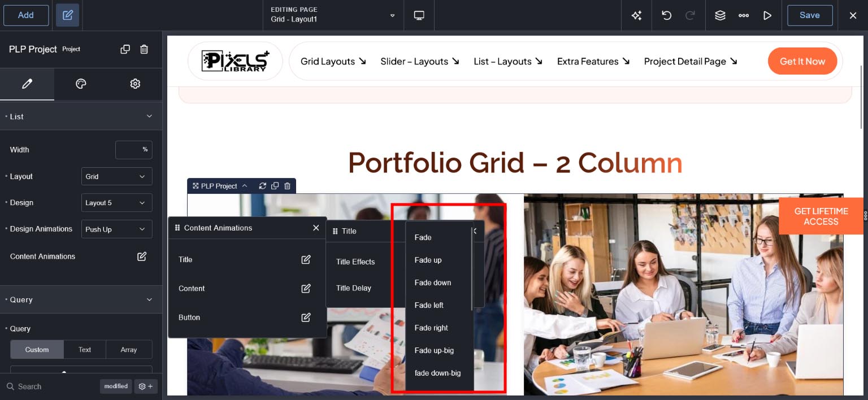Click the refresh icon on PLP Project canvas toolbar
Screen dimensions: 868x400
click(x=263, y=186)
